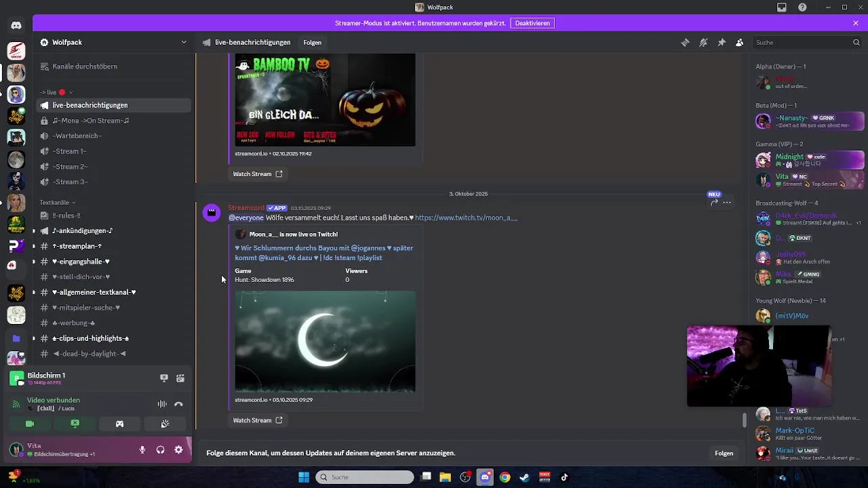This screenshot has height=488, width=868.
Task: Collapse the Textkanäle category
Action: (57, 202)
